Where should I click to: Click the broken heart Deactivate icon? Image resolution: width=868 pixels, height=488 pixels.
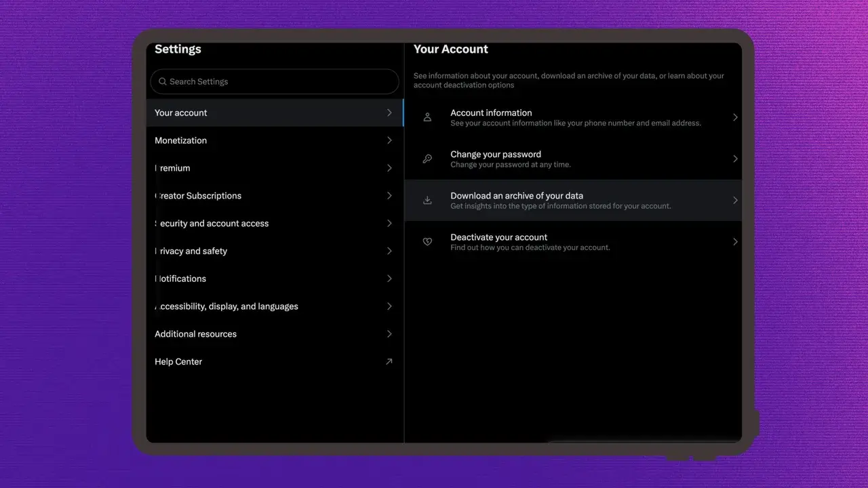tap(427, 242)
